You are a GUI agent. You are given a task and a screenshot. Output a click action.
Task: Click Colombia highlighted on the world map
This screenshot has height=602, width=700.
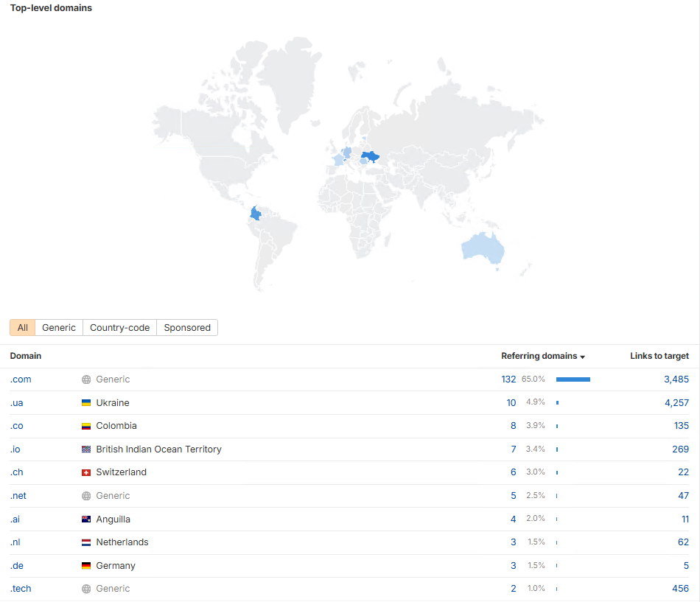click(256, 214)
